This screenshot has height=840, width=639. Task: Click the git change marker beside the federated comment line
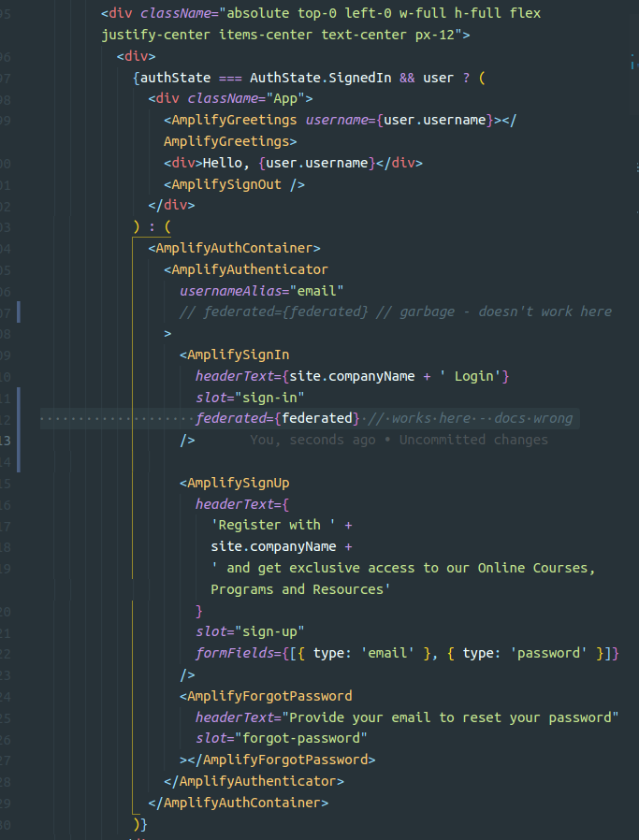(19, 311)
